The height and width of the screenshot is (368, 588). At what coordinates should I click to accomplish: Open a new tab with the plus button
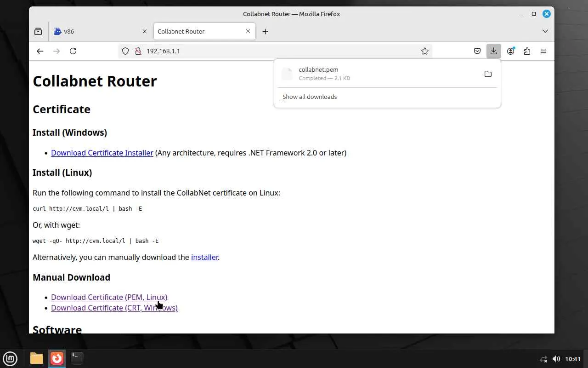pyautogui.click(x=265, y=31)
